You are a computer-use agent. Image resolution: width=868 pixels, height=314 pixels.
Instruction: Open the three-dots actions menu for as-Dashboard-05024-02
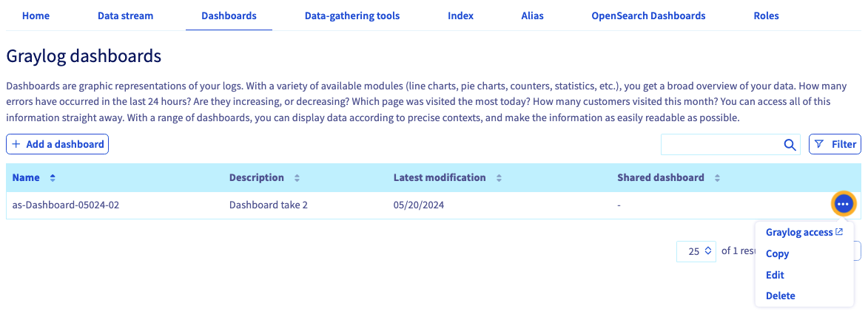pos(843,205)
